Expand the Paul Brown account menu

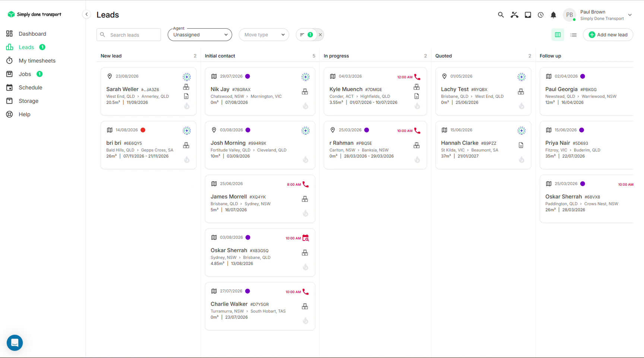[630, 15]
